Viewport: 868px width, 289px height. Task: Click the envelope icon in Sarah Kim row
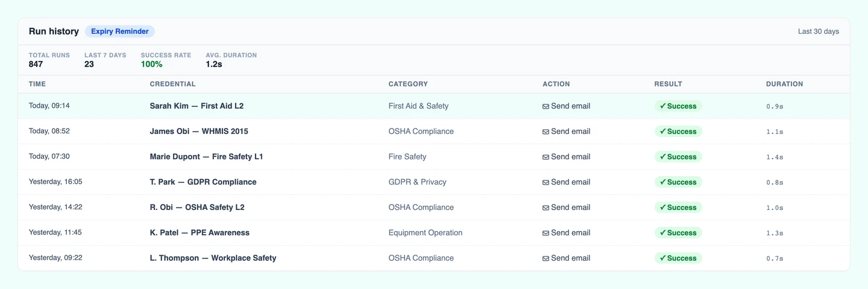pos(546,106)
